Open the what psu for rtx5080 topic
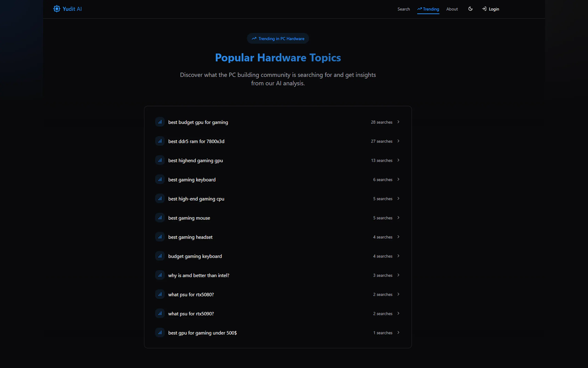Viewport: 588px width, 368px height. (191, 295)
